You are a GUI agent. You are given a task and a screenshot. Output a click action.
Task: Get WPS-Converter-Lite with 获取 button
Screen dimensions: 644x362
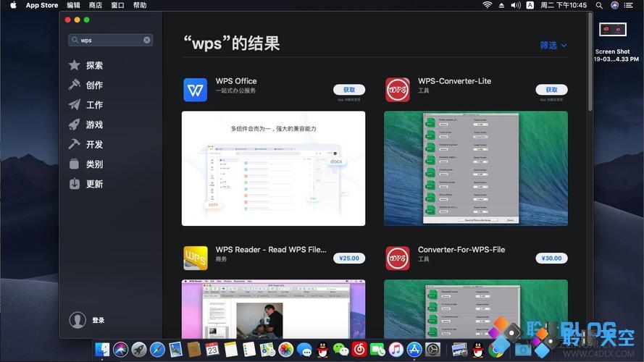551,90
